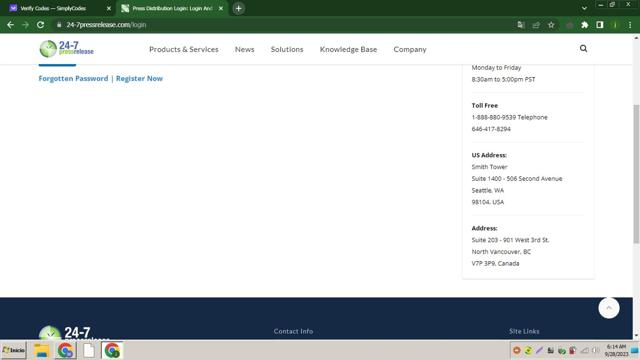Share this page using the share icon

pos(536,25)
